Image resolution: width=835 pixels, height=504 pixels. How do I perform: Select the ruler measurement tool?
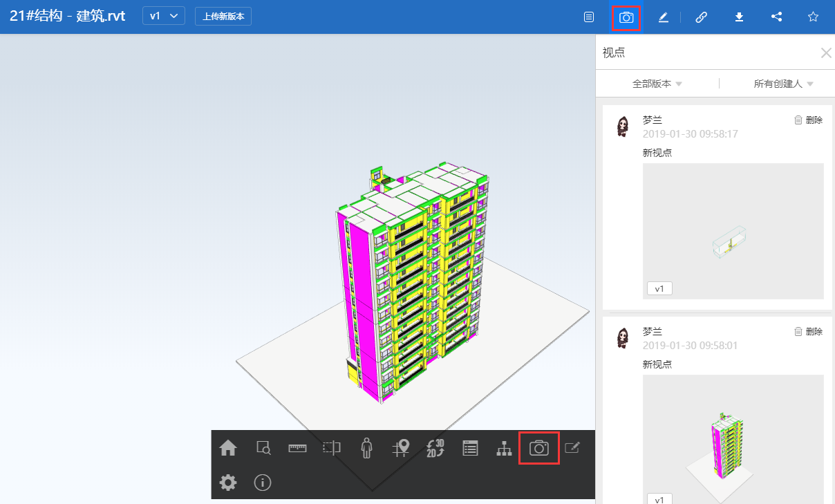click(x=297, y=448)
